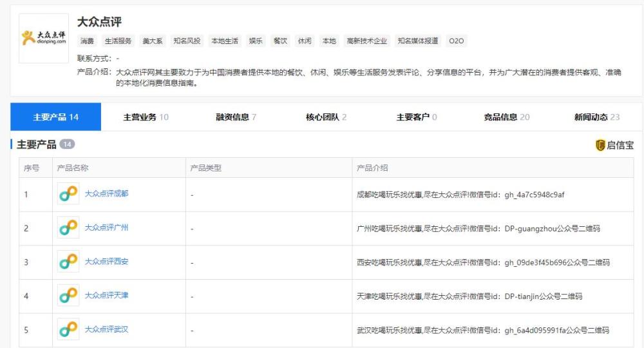
Task: Select the 核心团队 2 tab
Action: pyautogui.click(x=326, y=117)
